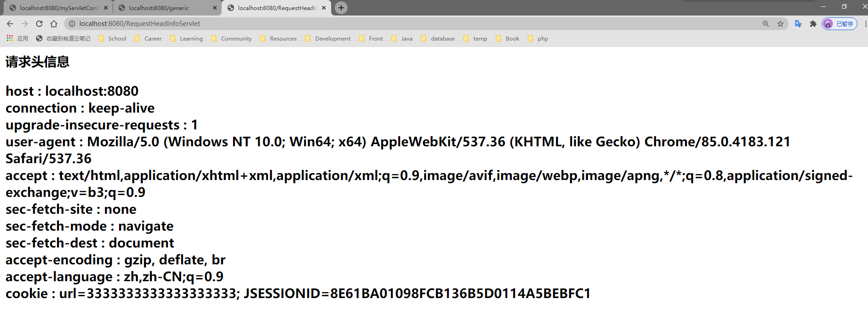Viewport: 868px width, 309px height.
Task: Open the Community bookmark folder
Action: 232,39
